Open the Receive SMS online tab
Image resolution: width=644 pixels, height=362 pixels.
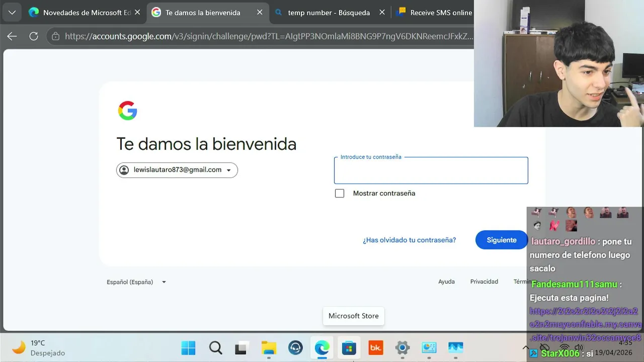434,13
